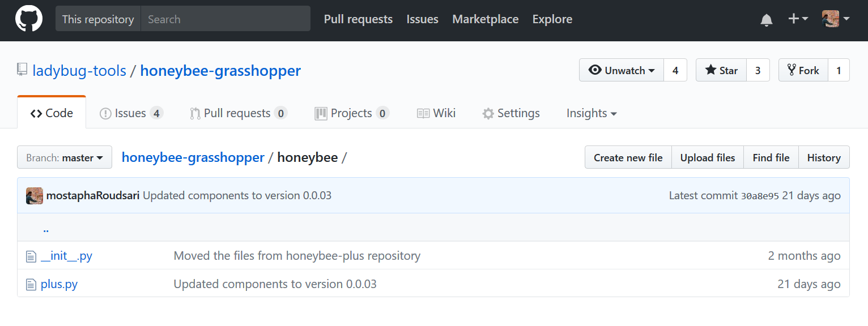Open commit hash 30a8e95
The height and width of the screenshot is (326, 868).
(x=760, y=196)
